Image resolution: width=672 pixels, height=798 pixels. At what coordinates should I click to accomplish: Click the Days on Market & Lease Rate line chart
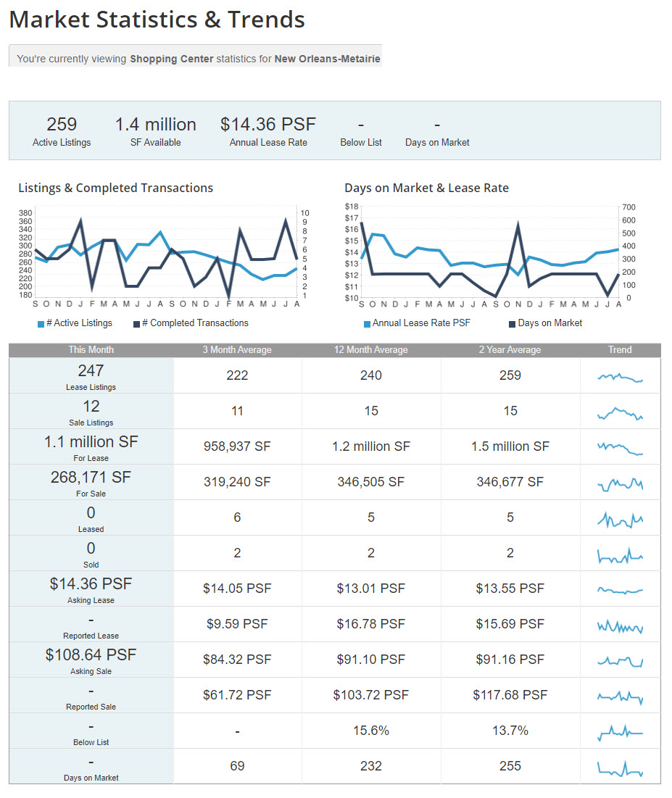491,254
